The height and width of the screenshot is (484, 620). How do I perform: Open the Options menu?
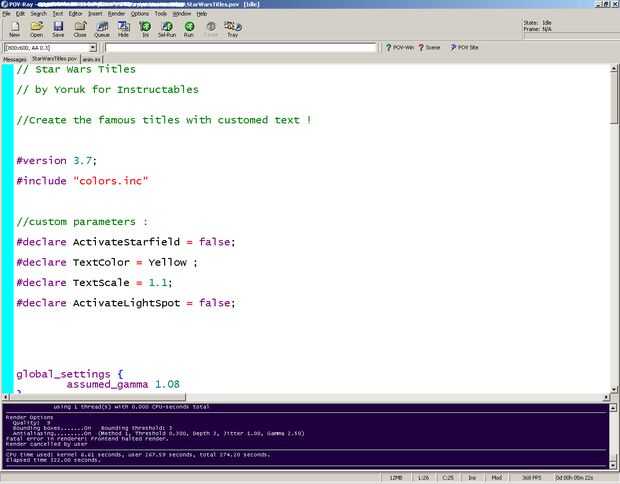point(140,13)
